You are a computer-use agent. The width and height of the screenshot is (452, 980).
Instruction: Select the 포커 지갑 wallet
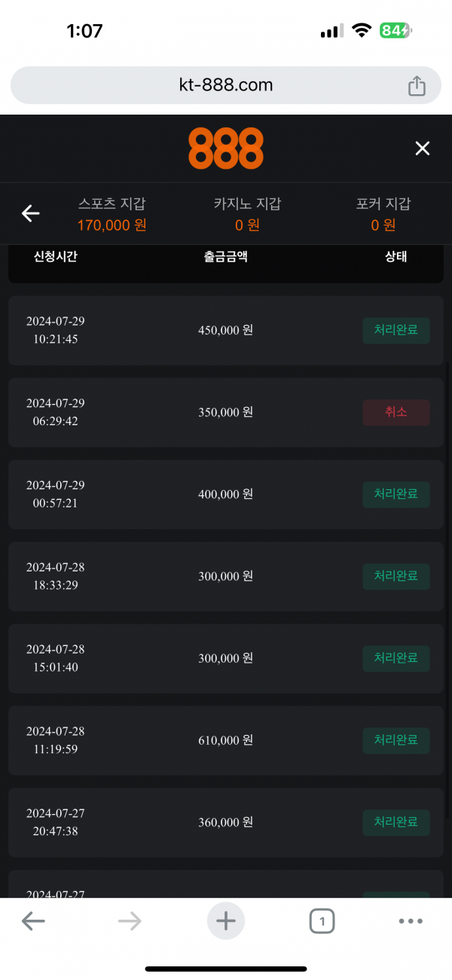(x=383, y=214)
